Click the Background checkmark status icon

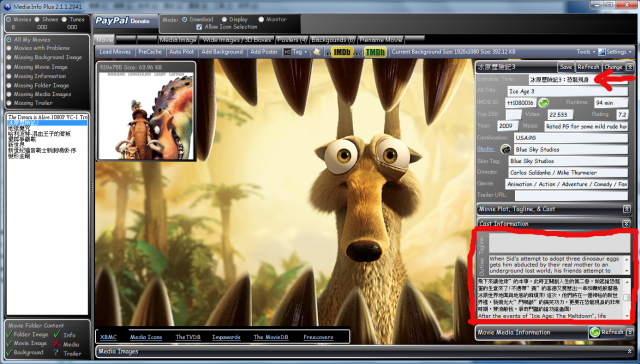pos(9,353)
